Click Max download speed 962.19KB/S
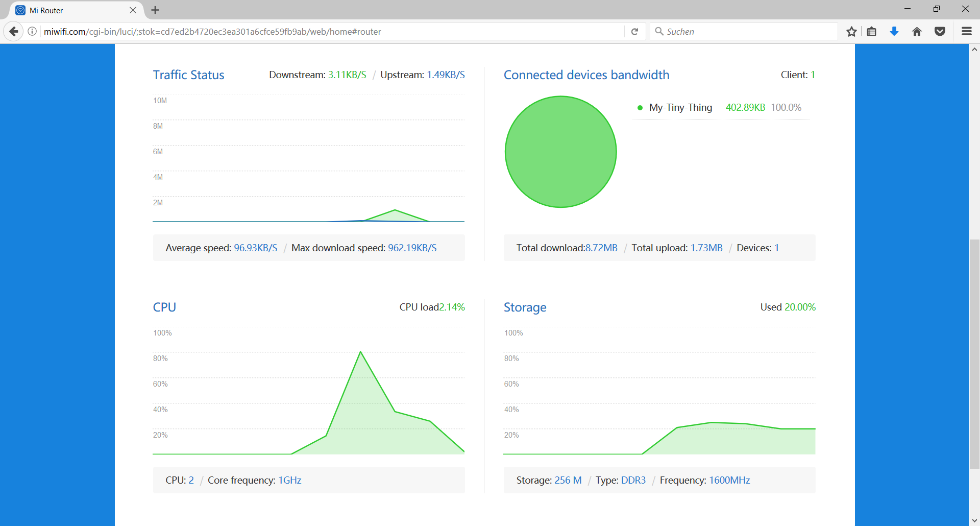Screen dimensions: 980x526 click(x=412, y=248)
